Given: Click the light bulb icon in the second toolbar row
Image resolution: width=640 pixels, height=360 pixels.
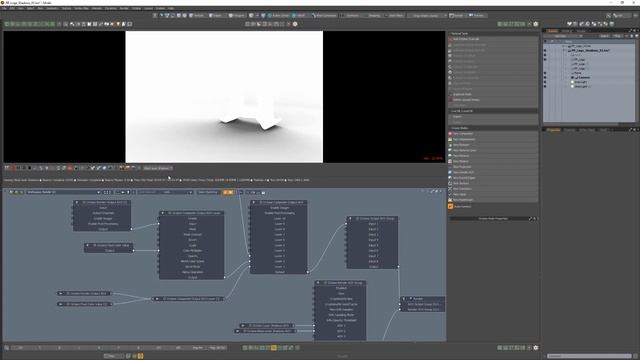Looking at the screenshot, I should click(118, 24).
